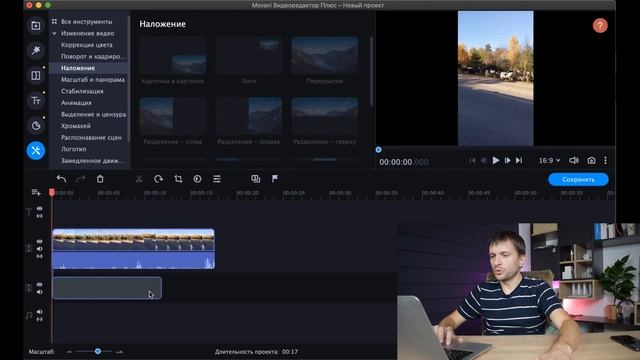The image size is (640, 360).
Task: Open Clip properties in the timeline toolbar
Action: (x=217, y=179)
